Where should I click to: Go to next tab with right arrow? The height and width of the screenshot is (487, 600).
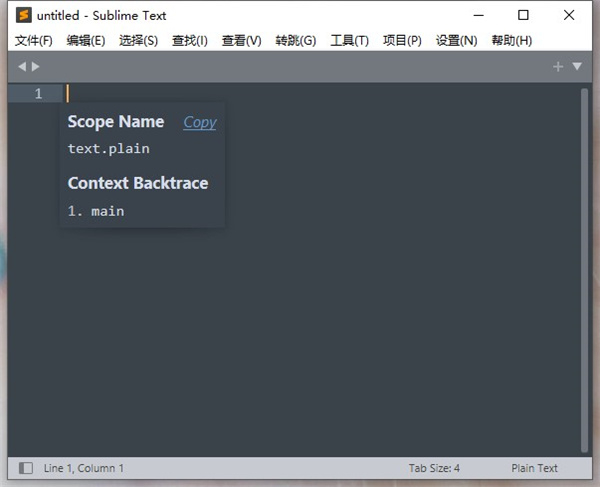click(36, 67)
